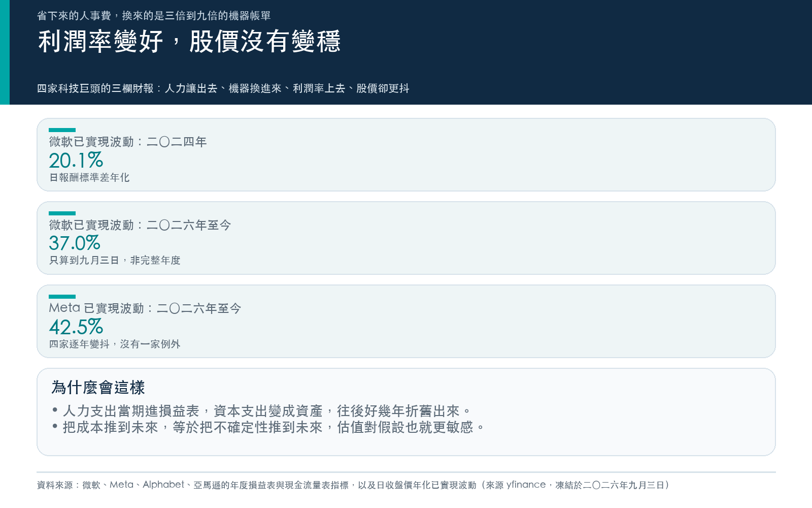
Task: Click the label Meta 已實現波動：二〇二六年至今
Action: pyautogui.click(x=145, y=308)
